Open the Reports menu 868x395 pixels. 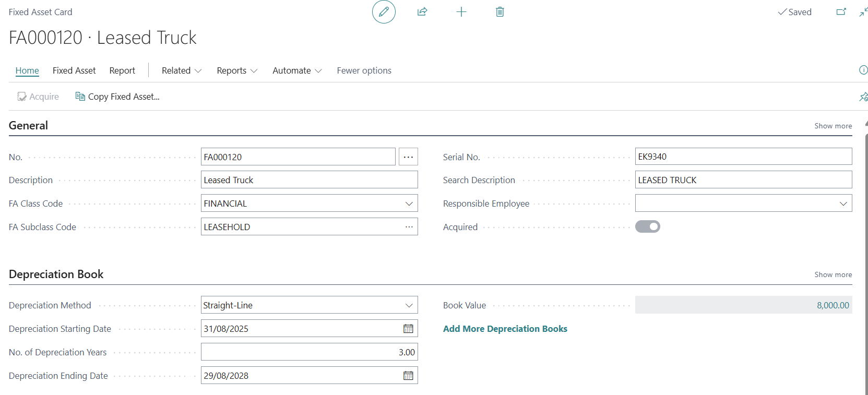pos(237,70)
